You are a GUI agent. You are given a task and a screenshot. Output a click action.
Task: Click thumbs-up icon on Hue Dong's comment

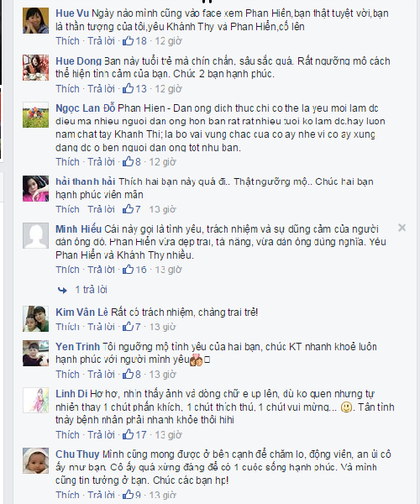(128, 88)
